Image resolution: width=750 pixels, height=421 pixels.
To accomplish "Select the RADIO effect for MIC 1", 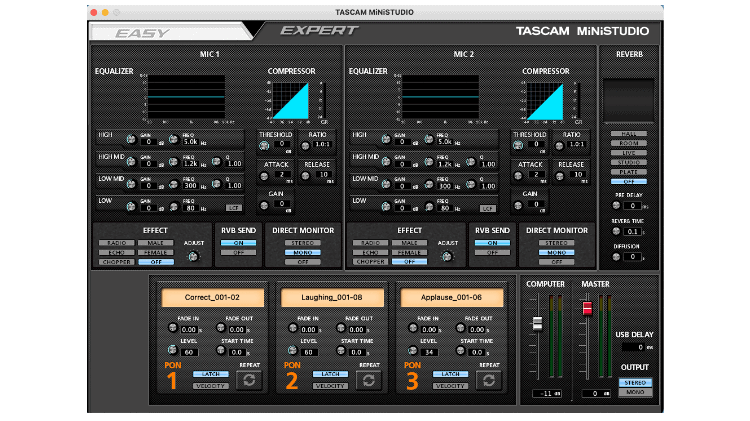I will pyautogui.click(x=117, y=243).
